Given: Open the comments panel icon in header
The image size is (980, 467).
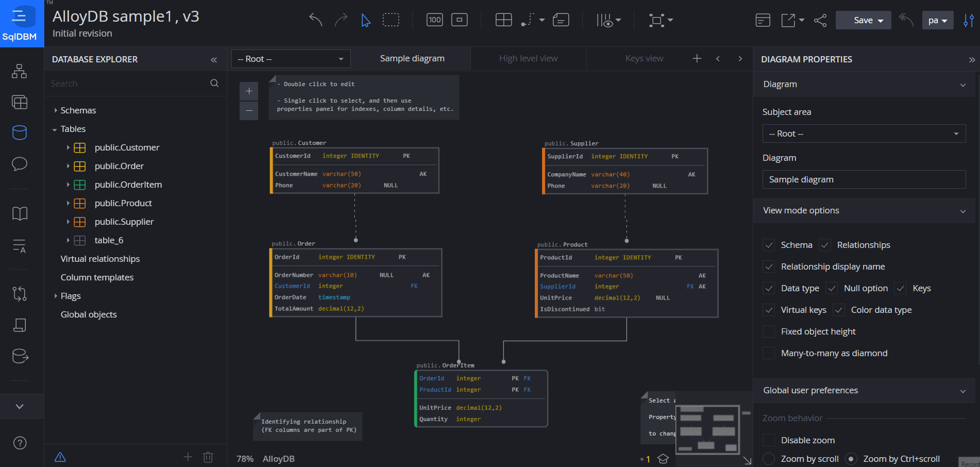Looking at the screenshot, I should pyautogui.click(x=763, y=20).
